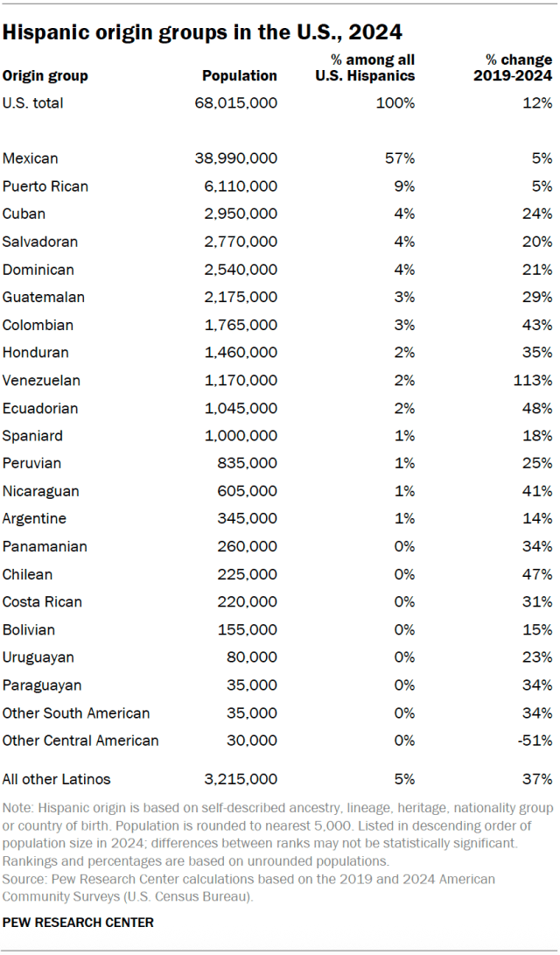Select the U.S. total row label

(33, 103)
